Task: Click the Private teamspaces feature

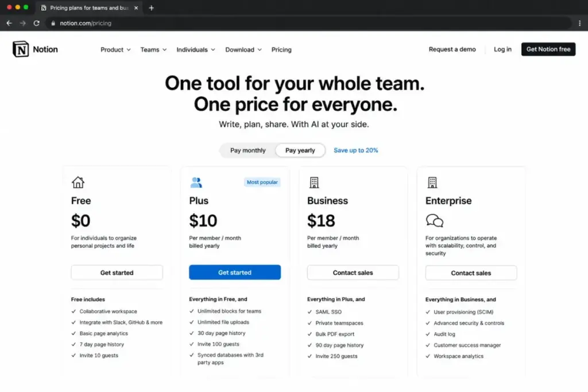Action: (x=339, y=323)
